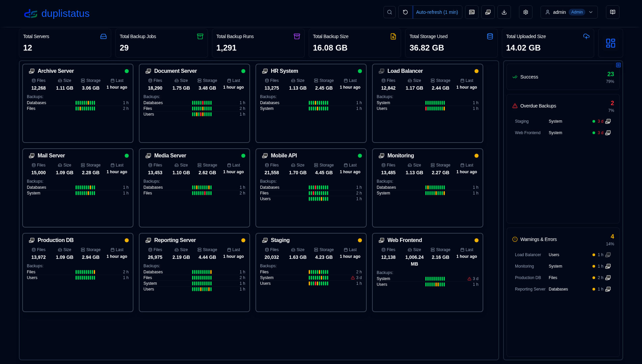Click Web Frontend overdue row server icon
The height and width of the screenshot is (364, 642).
click(608, 133)
